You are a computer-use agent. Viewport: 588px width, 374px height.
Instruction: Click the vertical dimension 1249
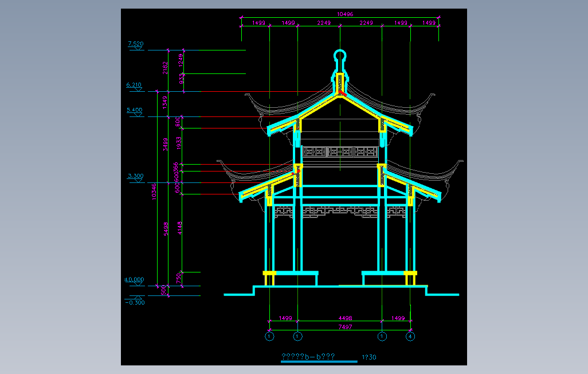click(181, 60)
